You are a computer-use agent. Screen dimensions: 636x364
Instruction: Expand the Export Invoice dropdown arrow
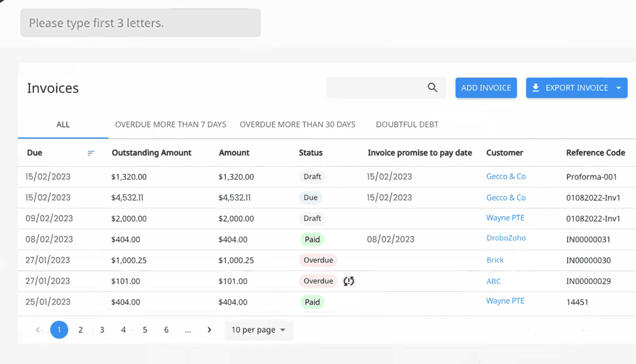[619, 88]
